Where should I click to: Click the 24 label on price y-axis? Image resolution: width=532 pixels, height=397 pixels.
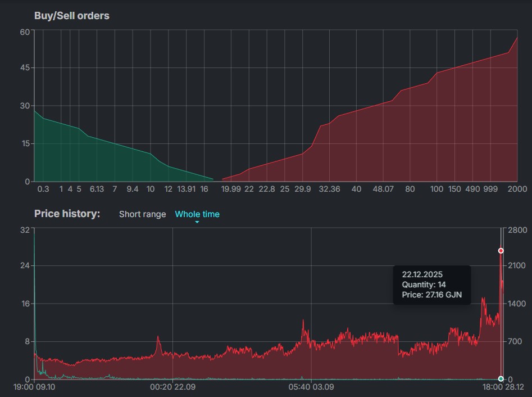pyautogui.click(x=25, y=265)
